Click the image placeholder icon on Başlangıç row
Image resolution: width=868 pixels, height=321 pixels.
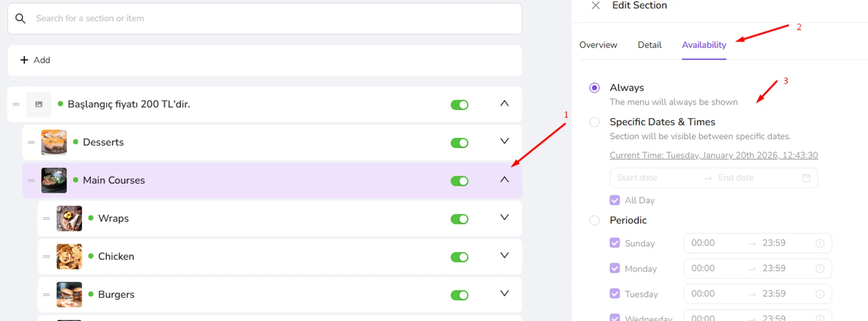click(39, 104)
